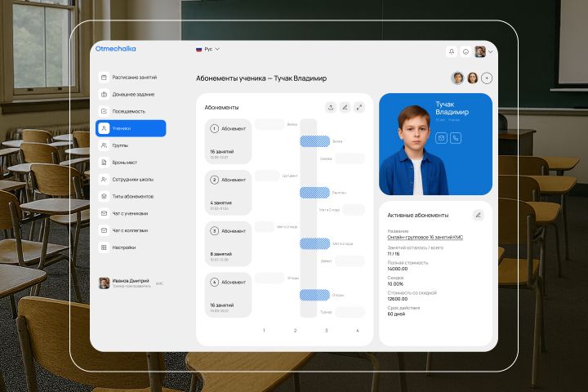Select Абонемент 4 card with 16 занятий
Screen dimensions: 588x392
point(228,295)
